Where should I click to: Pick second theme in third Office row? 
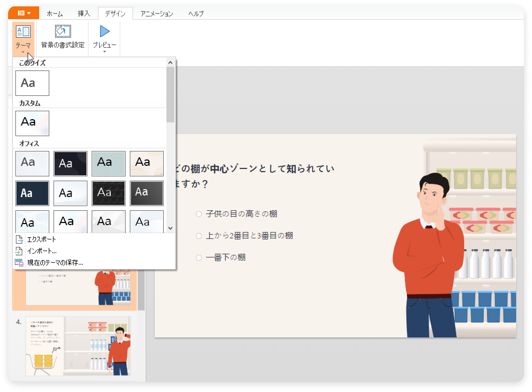coord(70,222)
